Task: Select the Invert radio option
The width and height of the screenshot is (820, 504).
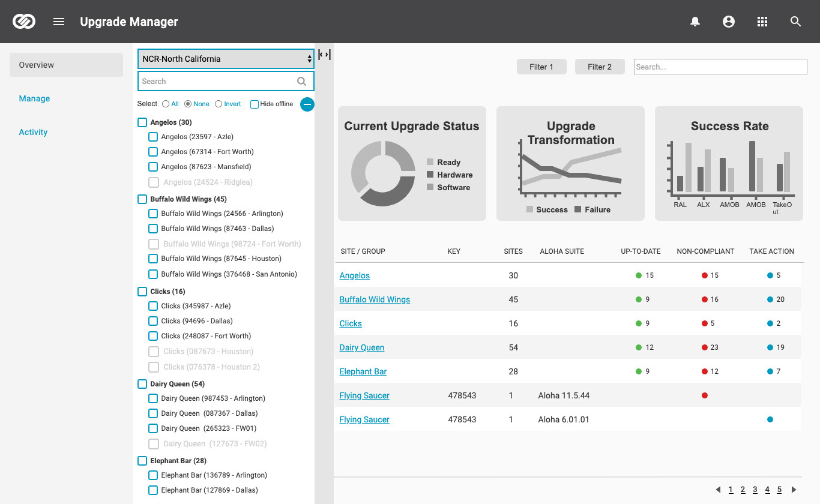Action: point(219,104)
